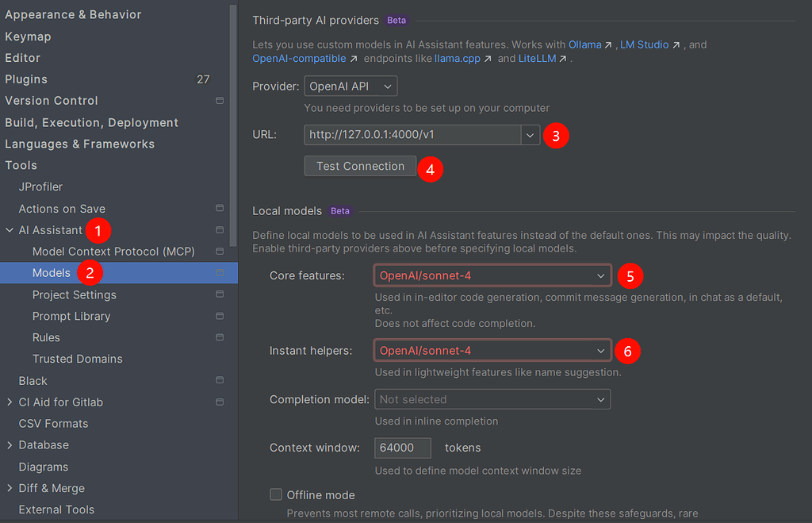Click project-level icon beside Models row
Viewport: 812px width, 523px height.
tap(220, 273)
